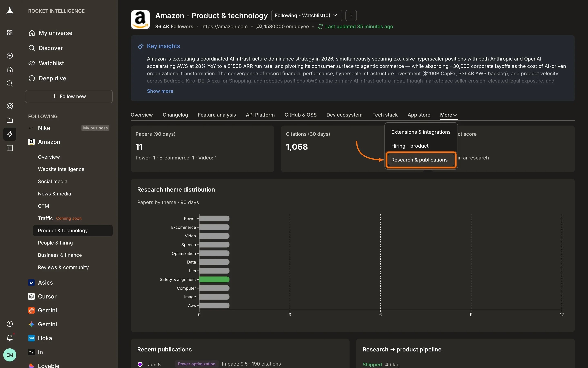
Task: Click the Amazon logo in the page header
Action: click(140, 20)
